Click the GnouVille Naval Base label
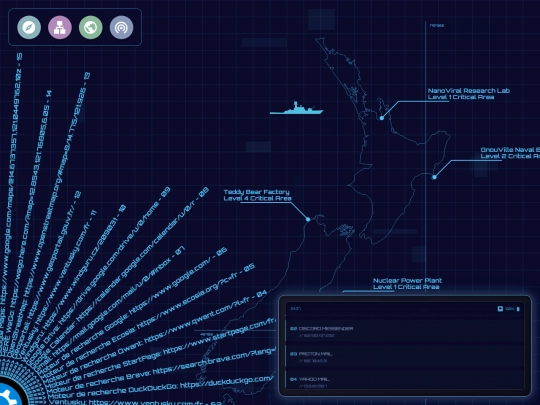The image size is (540, 405). tap(510, 153)
